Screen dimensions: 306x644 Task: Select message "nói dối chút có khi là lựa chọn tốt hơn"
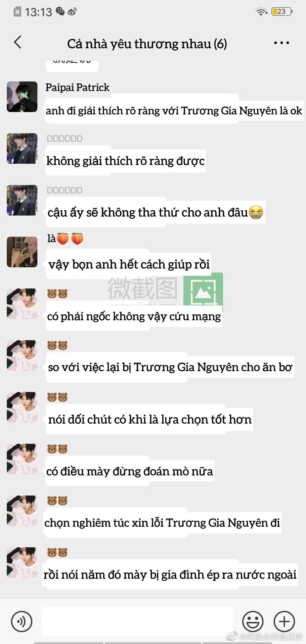click(x=149, y=419)
